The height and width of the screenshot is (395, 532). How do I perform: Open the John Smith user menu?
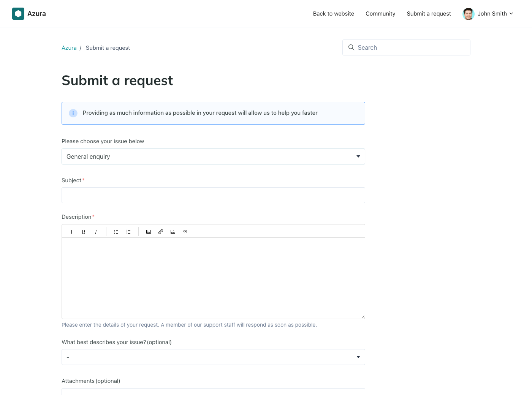click(488, 14)
